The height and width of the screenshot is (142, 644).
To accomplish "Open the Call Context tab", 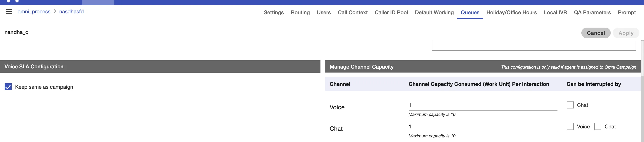I will (x=352, y=12).
